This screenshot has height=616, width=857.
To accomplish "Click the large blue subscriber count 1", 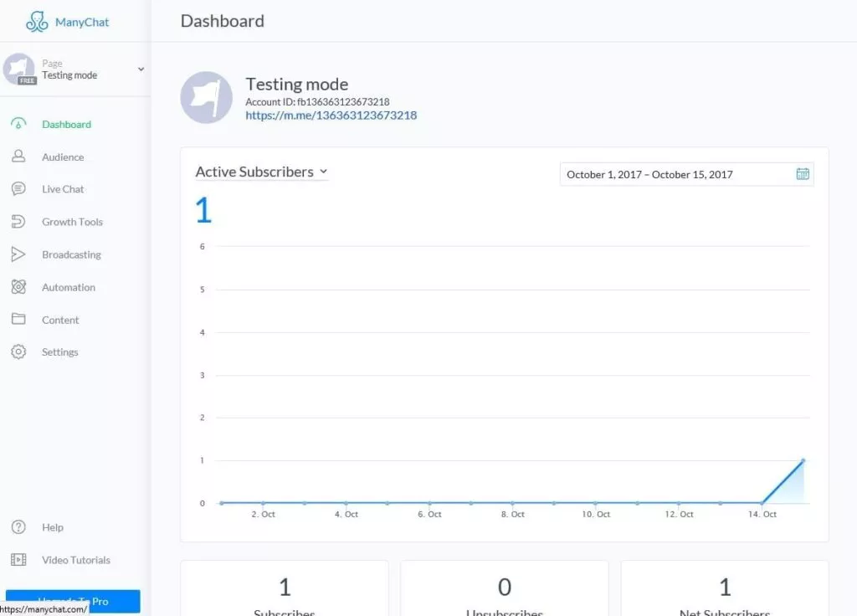I will point(203,210).
